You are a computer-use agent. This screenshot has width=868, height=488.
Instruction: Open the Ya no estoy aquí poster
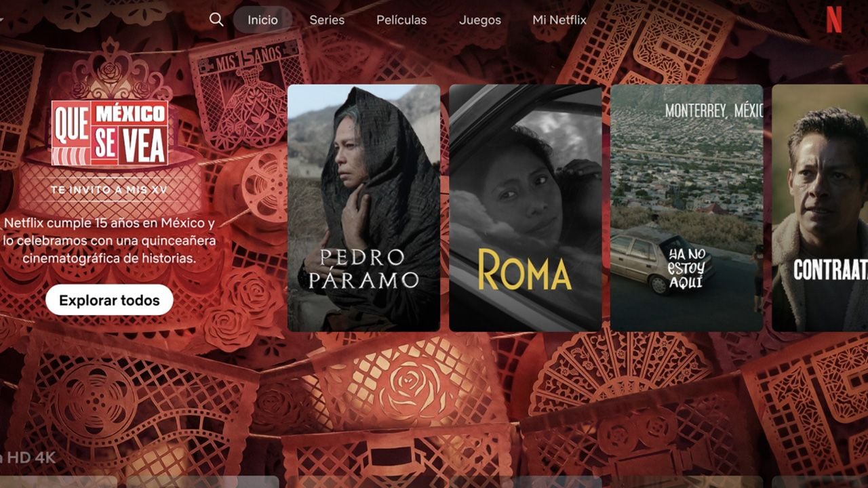pos(686,208)
